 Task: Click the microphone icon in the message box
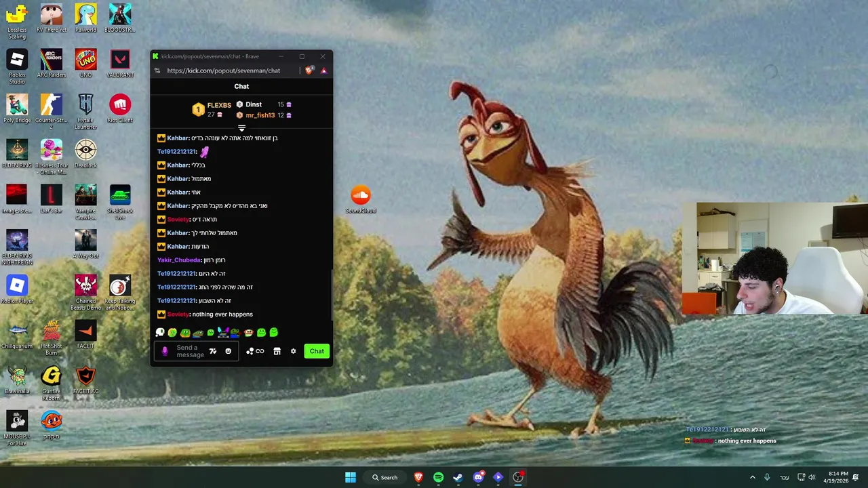165,351
